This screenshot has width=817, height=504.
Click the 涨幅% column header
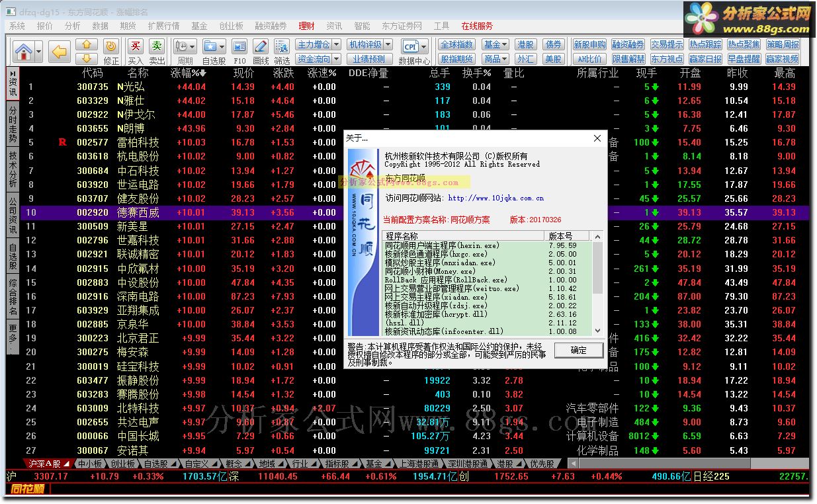tap(189, 73)
